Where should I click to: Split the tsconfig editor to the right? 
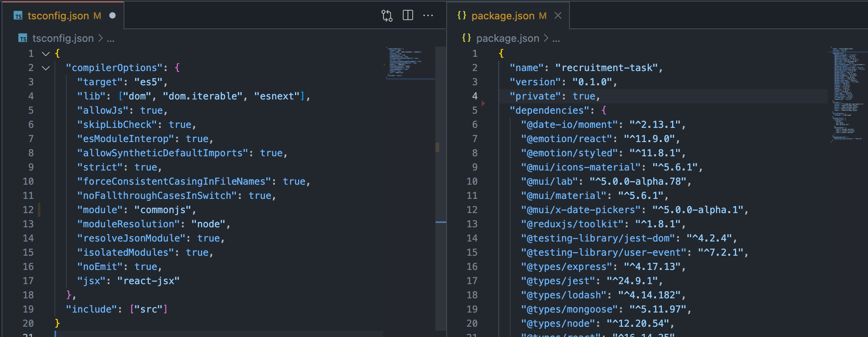click(408, 15)
